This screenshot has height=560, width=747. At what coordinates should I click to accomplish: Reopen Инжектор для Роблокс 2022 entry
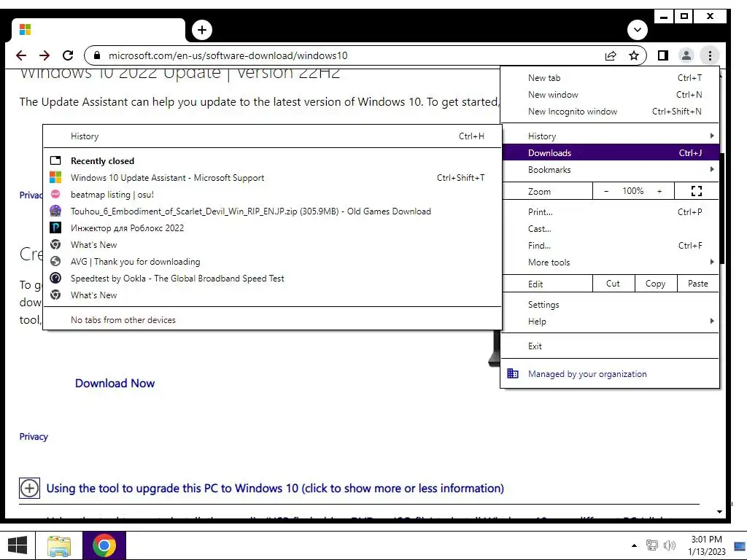coord(273,228)
